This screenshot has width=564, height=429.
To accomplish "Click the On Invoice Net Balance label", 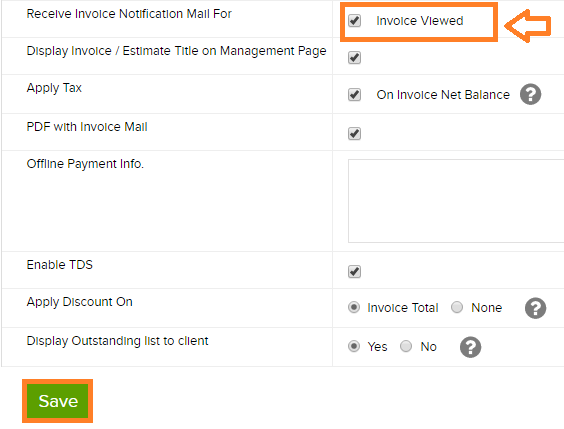I will [x=443, y=95].
